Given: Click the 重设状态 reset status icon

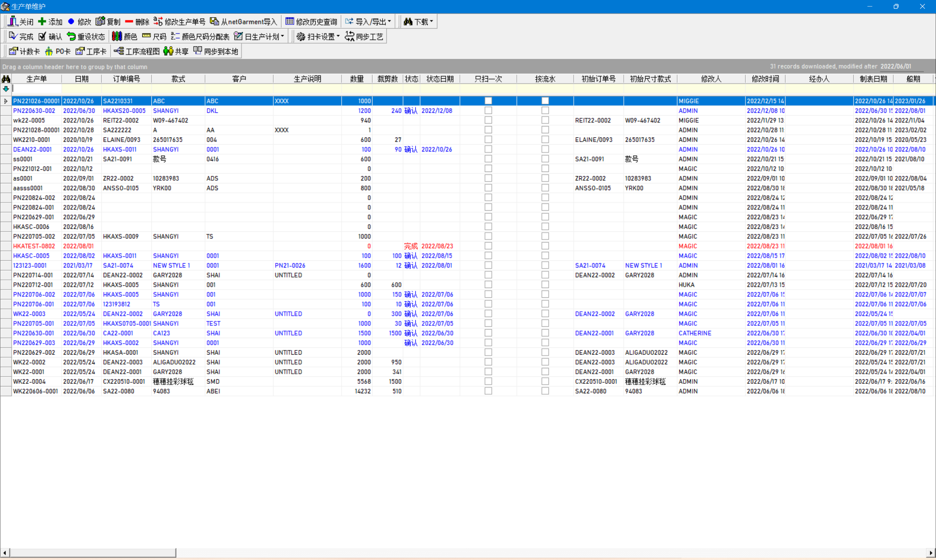Looking at the screenshot, I should point(71,36).
